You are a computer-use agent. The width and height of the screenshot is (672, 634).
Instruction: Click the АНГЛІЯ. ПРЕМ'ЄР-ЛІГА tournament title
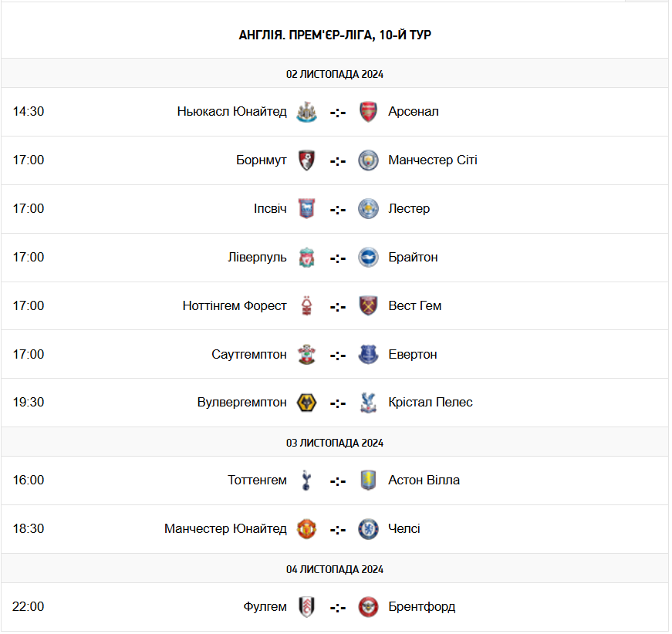click(x=335, y=35)
